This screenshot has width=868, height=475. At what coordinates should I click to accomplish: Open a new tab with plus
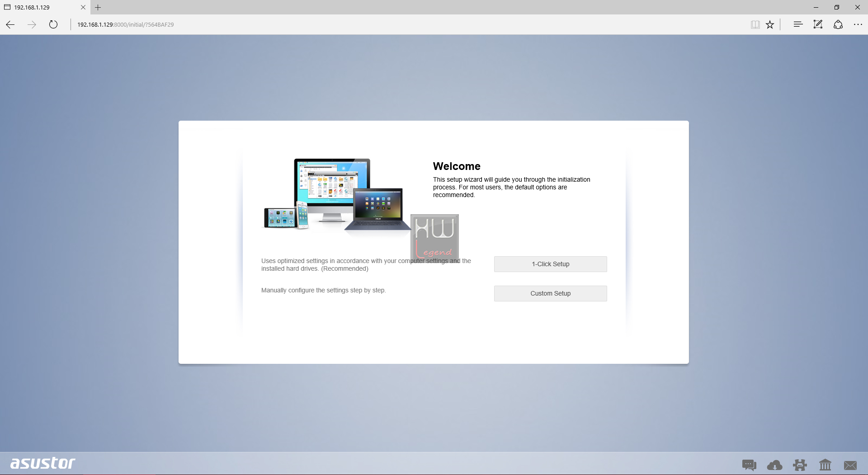(98, 7)
